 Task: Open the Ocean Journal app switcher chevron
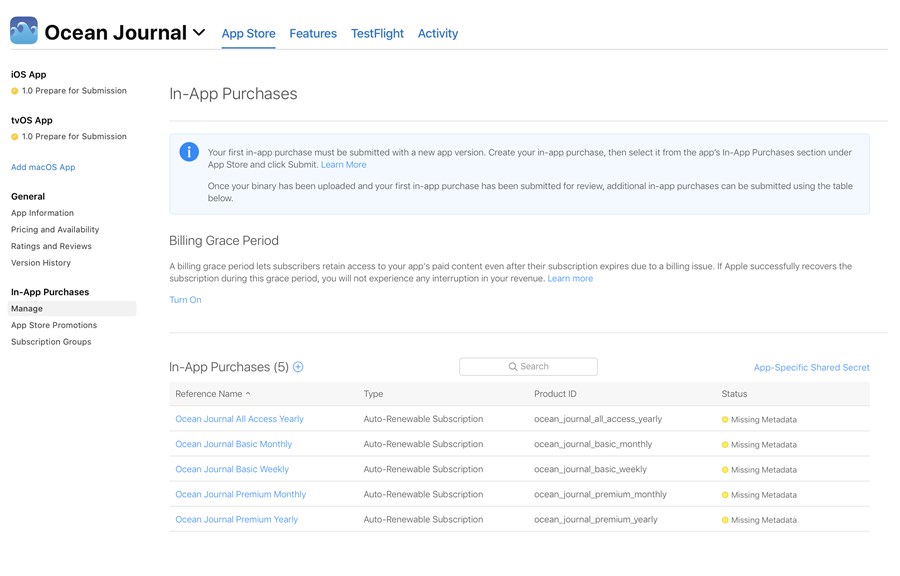(199, 33)
